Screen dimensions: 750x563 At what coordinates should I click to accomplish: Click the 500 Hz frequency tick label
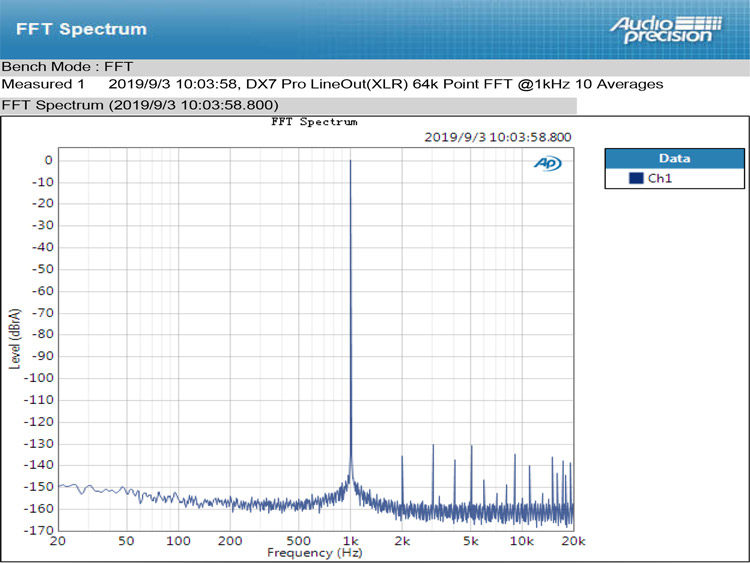point(298,541)
